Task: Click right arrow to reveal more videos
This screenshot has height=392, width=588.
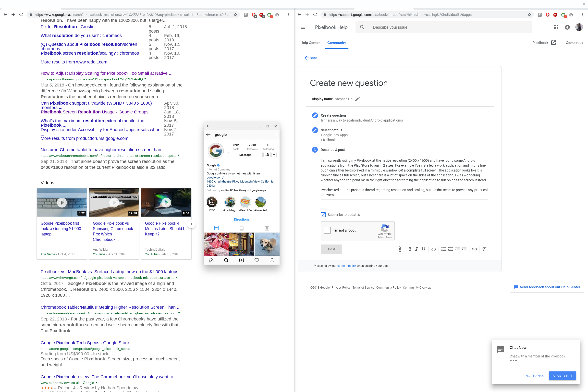Action: tap(191, 224)
